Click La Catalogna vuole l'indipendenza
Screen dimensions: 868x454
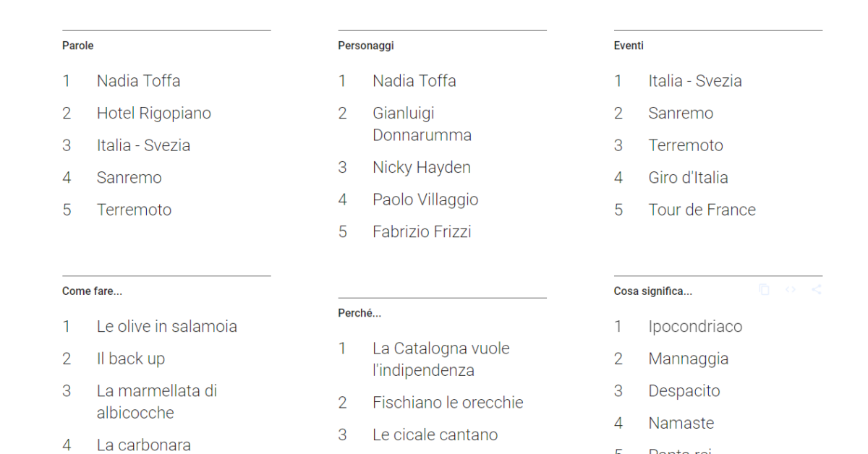(441, 359)
